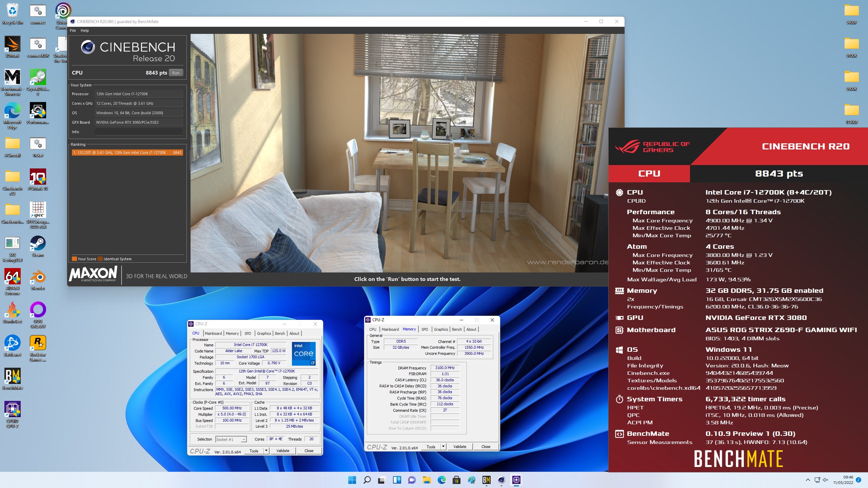Open SPECviewperf 2020 desktop icon
Image resolution: width=868 pixels, height=488 pixels.
coord(38,215)
